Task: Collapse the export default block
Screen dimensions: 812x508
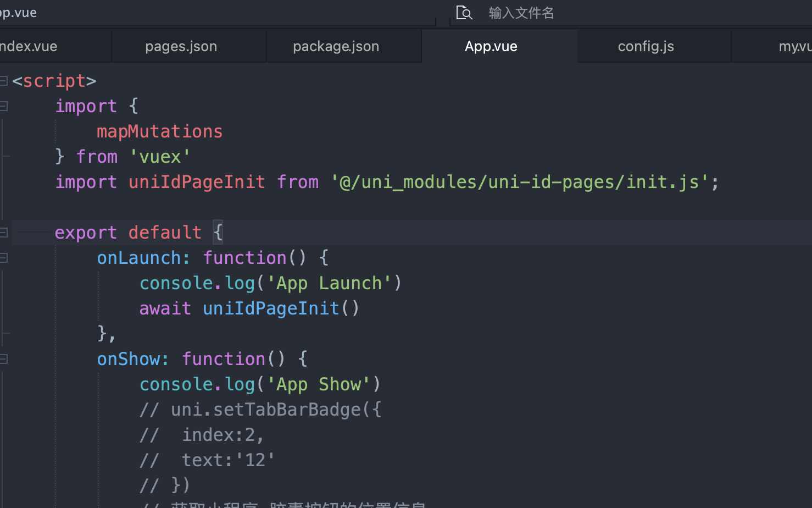Action: point(4,233)
